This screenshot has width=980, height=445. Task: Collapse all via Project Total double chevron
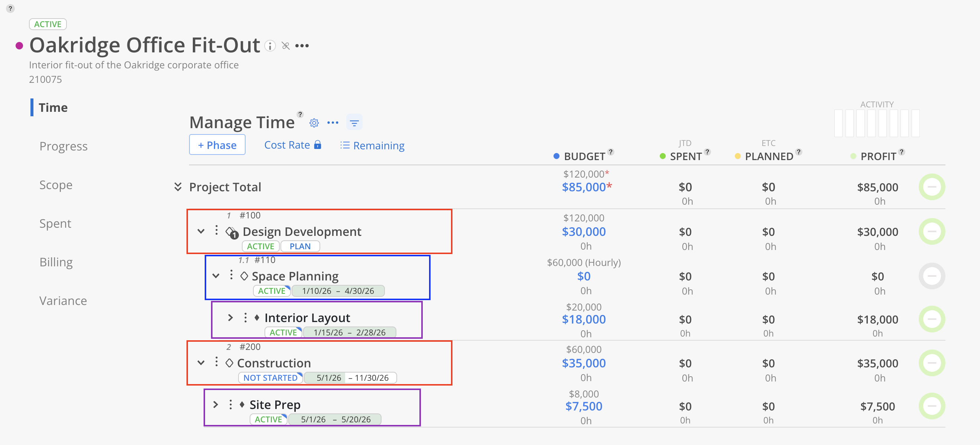click(178, 187)
